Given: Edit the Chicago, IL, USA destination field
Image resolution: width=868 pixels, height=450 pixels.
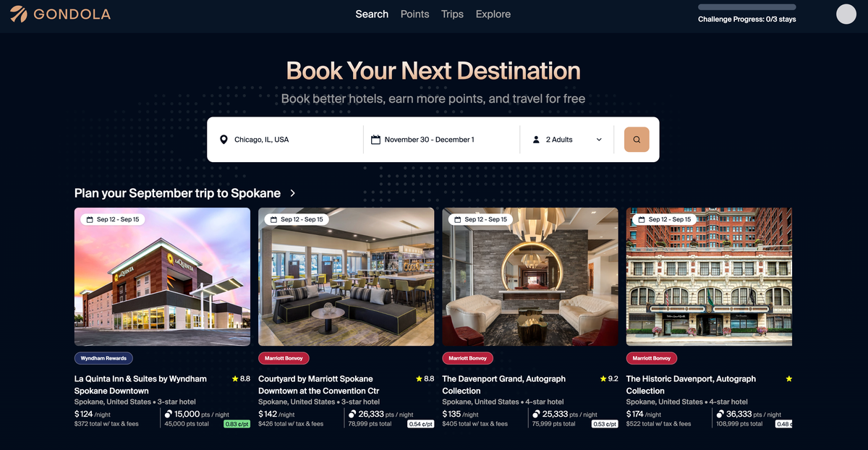Looking at the screenshot, I should (286, 140).
